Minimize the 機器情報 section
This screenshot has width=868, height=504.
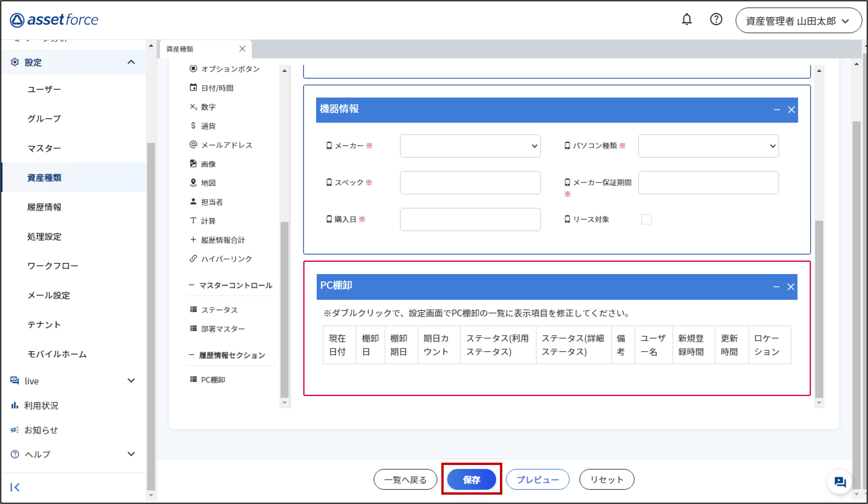pyautogui.click(x=777, y=110)
